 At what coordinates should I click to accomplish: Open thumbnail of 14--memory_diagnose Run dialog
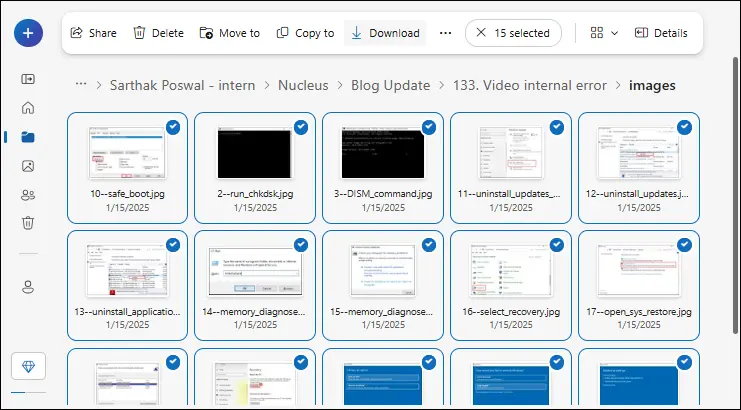255,271
